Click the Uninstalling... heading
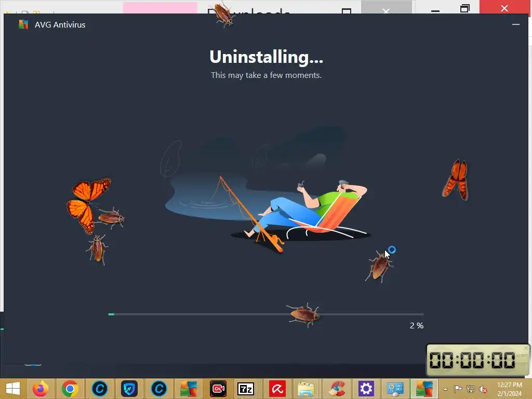 tap(267, 57)
